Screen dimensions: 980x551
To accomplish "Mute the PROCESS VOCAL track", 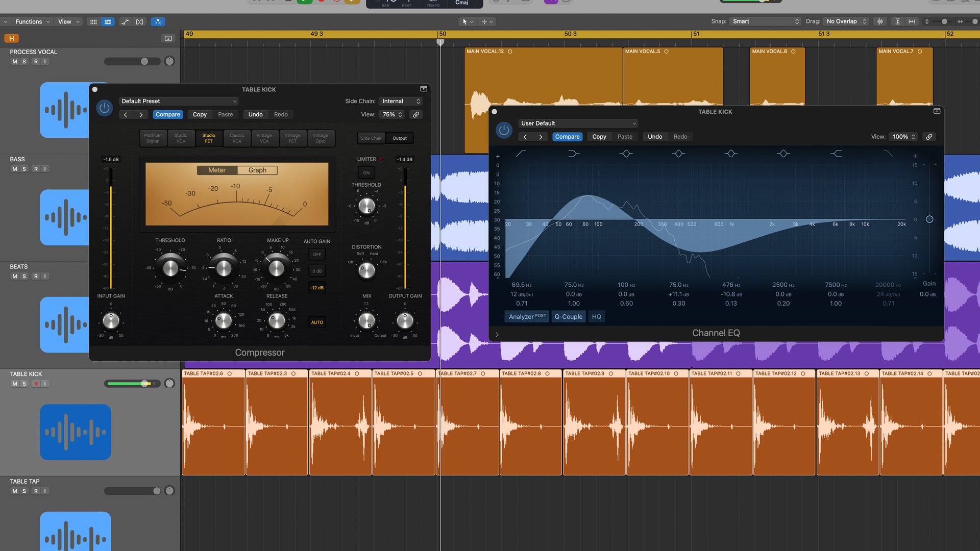I will [x=15, y=62].
